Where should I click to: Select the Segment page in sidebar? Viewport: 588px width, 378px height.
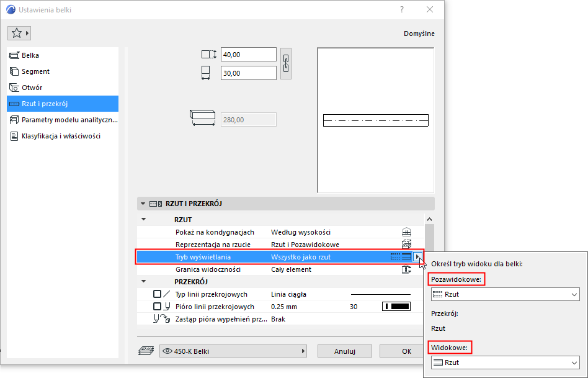(63, 71)
